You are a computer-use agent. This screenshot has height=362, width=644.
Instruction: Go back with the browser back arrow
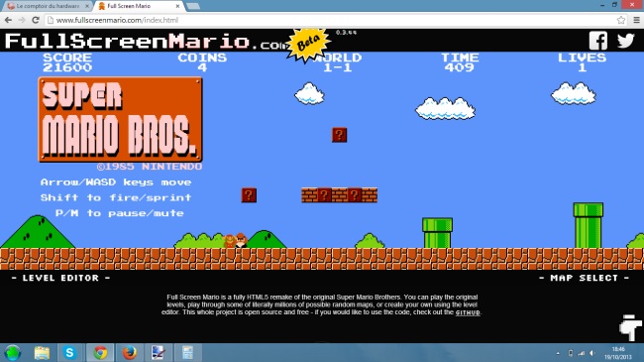pyautogui.click(x=8, y=20)
